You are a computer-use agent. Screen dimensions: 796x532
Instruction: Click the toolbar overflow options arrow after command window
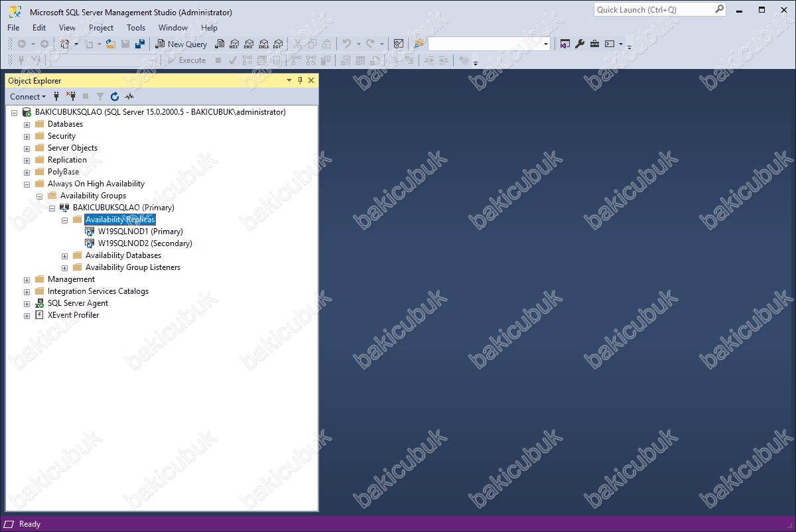(x=630, y=46)
